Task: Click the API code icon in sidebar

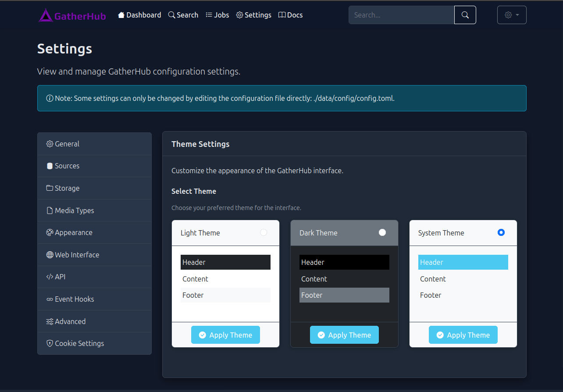Action: point(49,277)
